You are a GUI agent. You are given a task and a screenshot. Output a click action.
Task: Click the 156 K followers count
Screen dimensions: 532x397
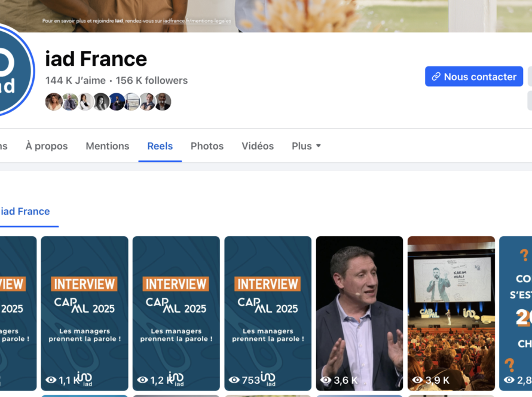[x=152, y=81]
